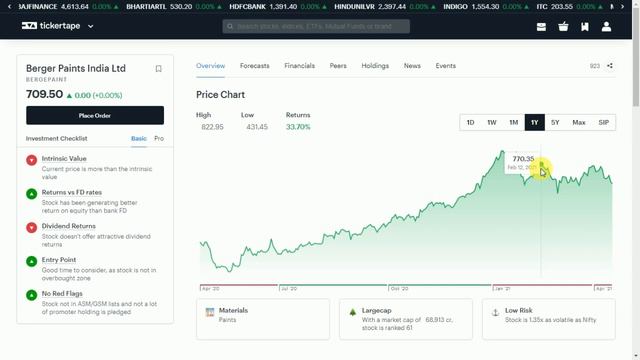Set chart range to Max
640x360 pixels.
pos(579,122)
